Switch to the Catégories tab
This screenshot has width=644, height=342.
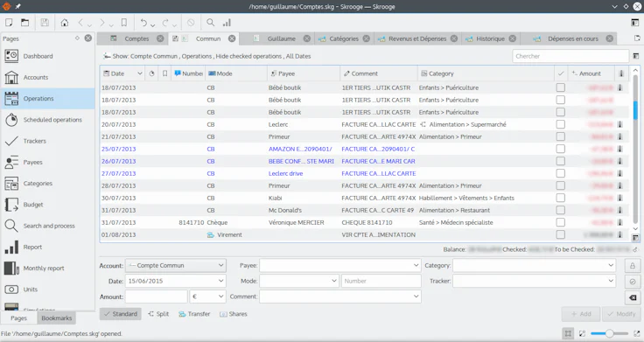343,38
